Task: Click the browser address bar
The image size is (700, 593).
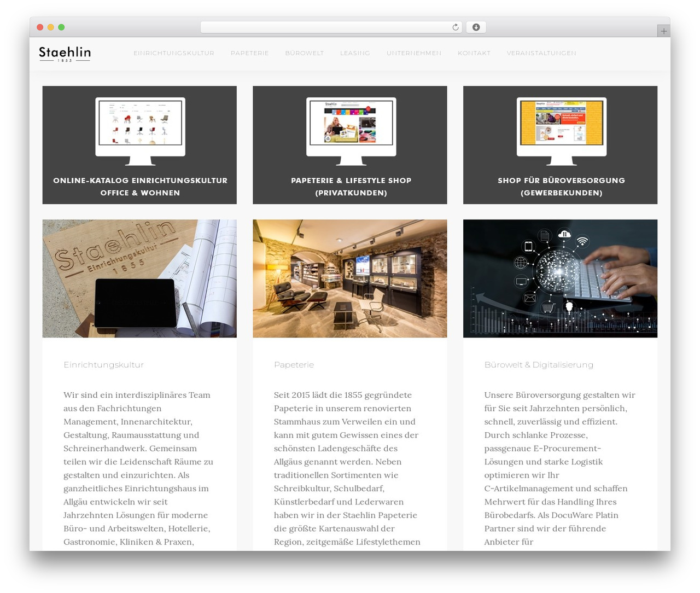Action: 331,27
